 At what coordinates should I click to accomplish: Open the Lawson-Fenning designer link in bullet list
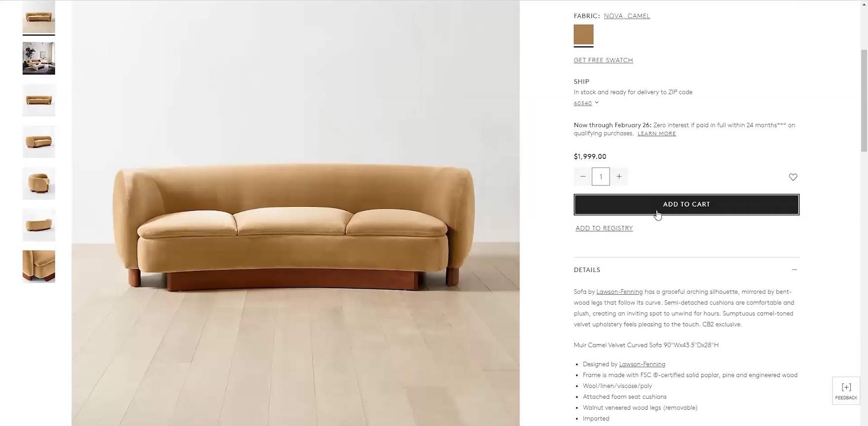coord(642,364)
